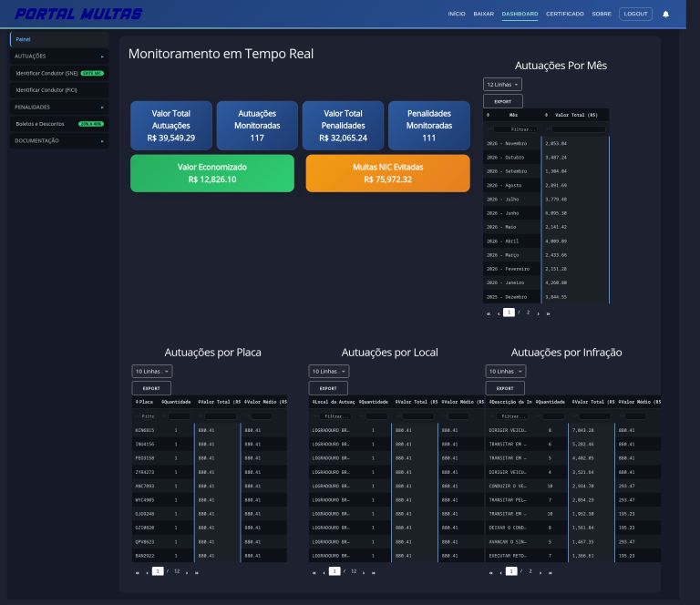Focus the Descrição da Infração filter field

(511, 416)
